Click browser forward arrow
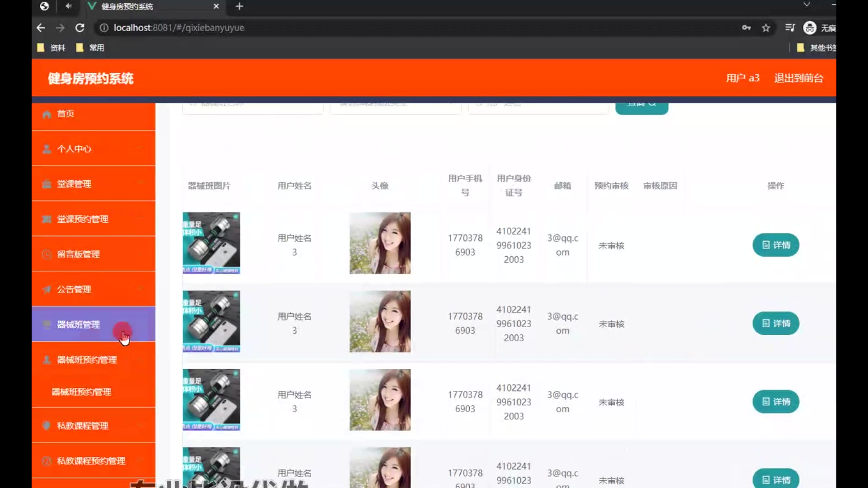 click(x=60, y=28)
